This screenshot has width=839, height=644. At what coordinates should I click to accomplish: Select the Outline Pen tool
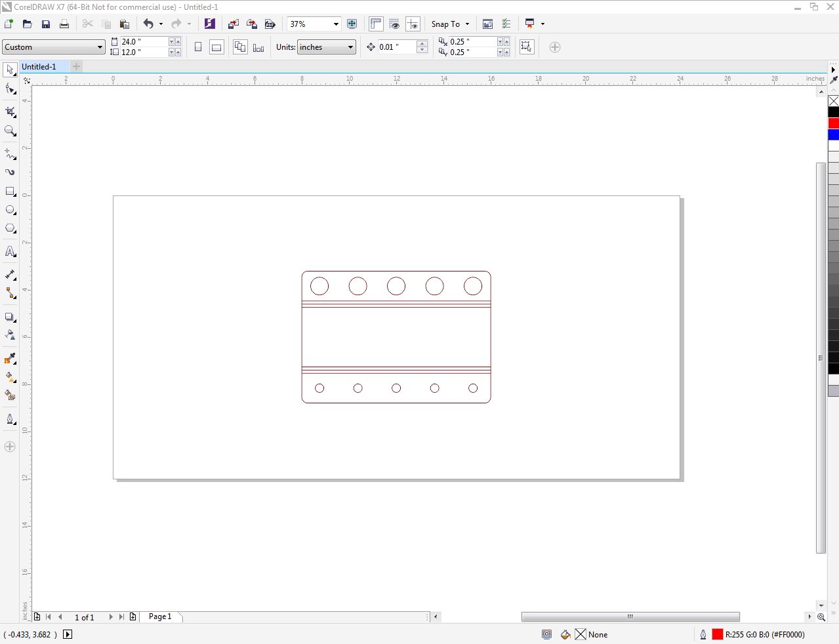point(10,419)
